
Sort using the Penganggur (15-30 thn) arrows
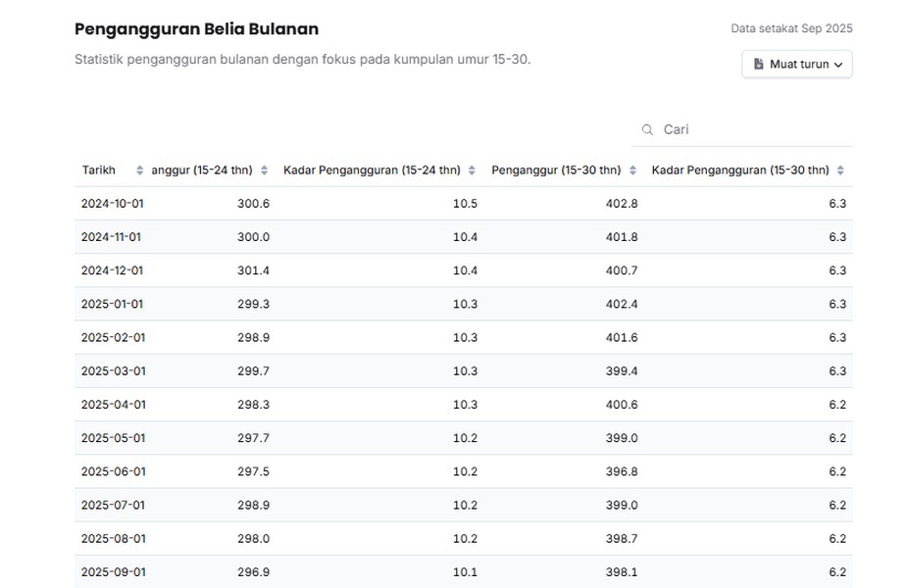tap(632, 171)
